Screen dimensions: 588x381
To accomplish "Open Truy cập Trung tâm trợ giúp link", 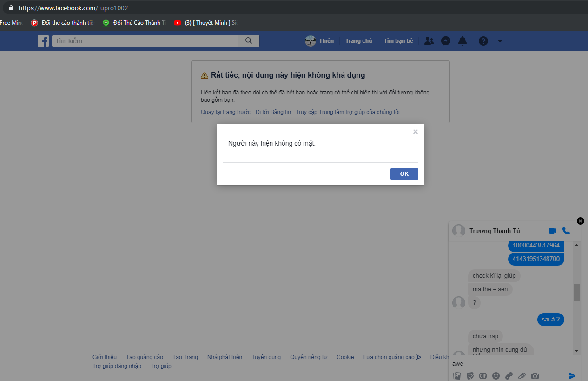I will pyautogui.click(x=348, y=112).
